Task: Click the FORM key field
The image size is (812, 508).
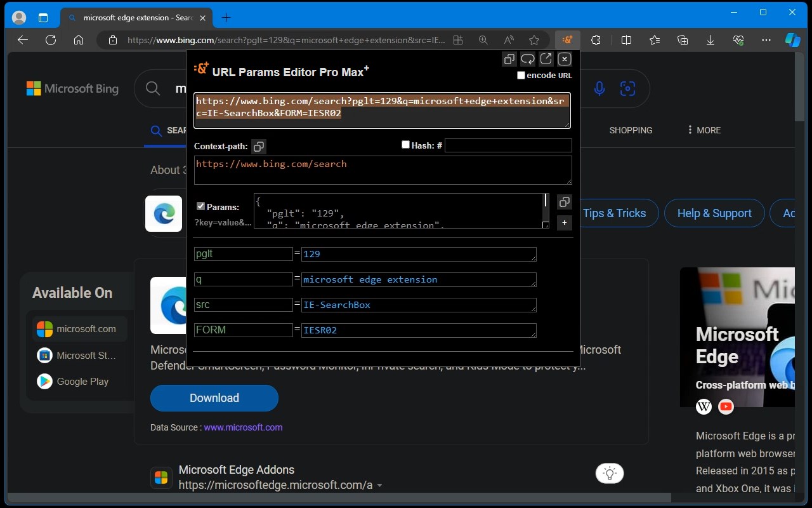Action: pos(244,330)
